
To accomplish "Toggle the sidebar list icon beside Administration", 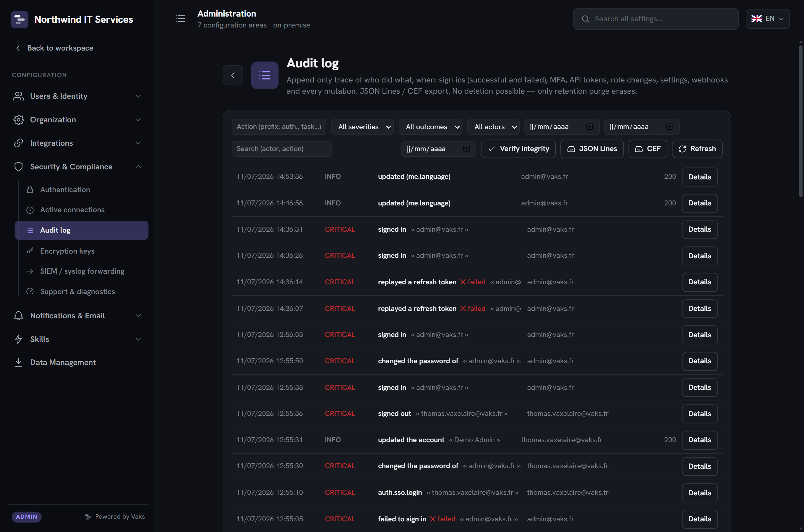I will tap(180, 19).
